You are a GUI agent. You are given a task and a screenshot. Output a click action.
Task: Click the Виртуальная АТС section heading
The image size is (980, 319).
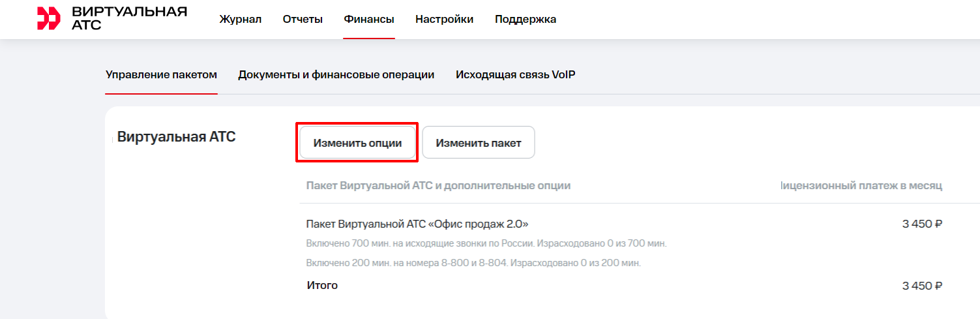coord(176,137)
